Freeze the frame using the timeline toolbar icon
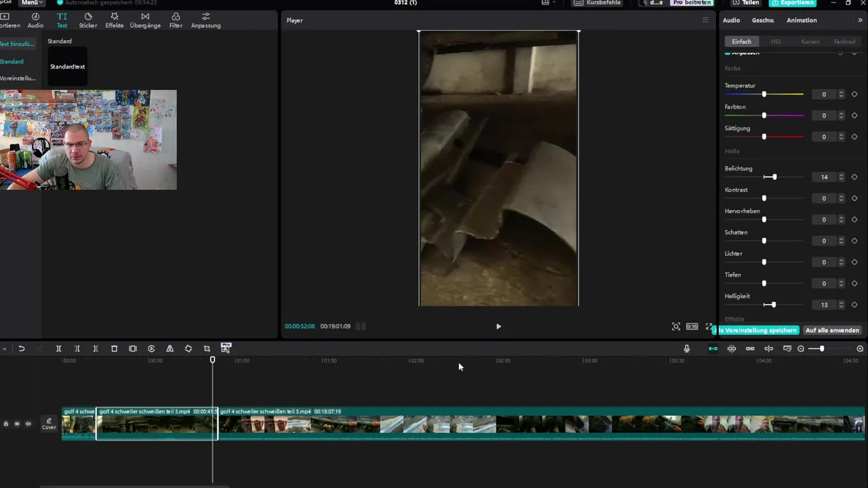Screen dimensions: 868x488 [133, 348]
